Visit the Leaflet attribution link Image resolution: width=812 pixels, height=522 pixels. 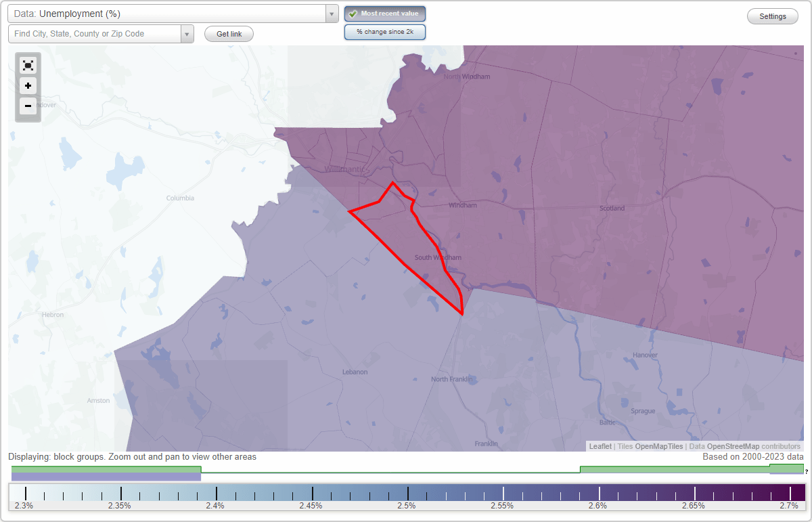600,446
